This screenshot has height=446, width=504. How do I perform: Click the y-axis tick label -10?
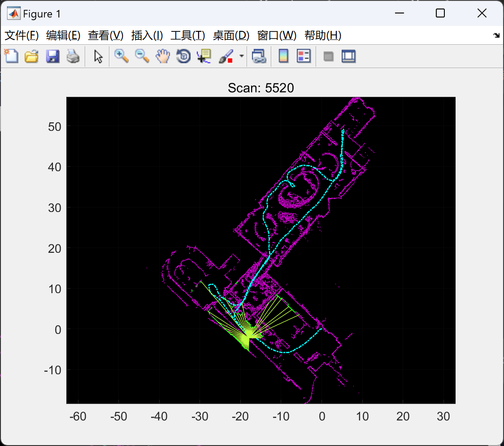[52, 370]
